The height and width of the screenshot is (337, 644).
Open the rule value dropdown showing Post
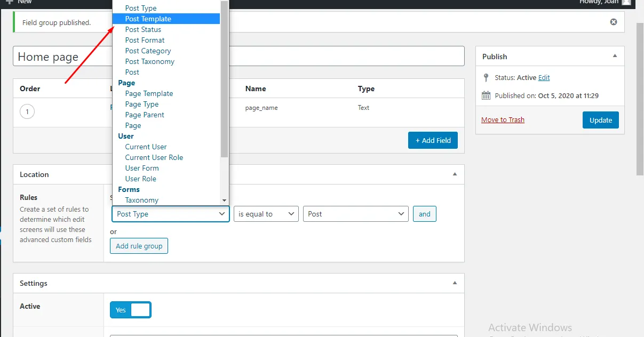(355, 214)
